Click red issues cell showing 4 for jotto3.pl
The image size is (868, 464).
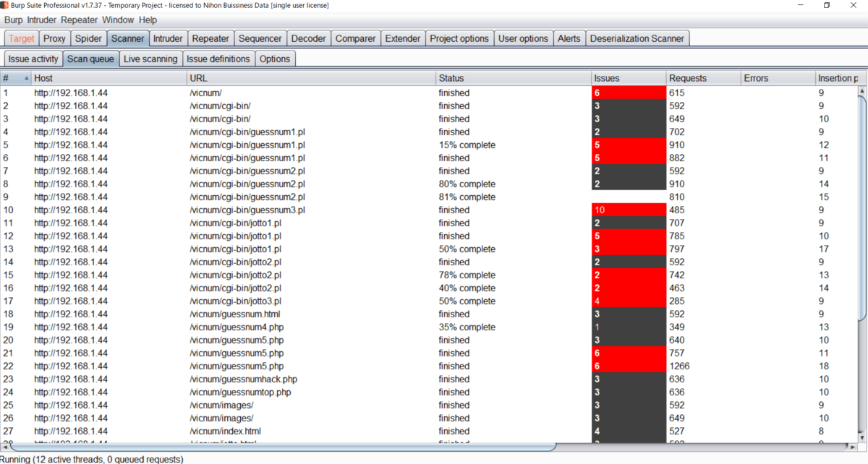629,301
